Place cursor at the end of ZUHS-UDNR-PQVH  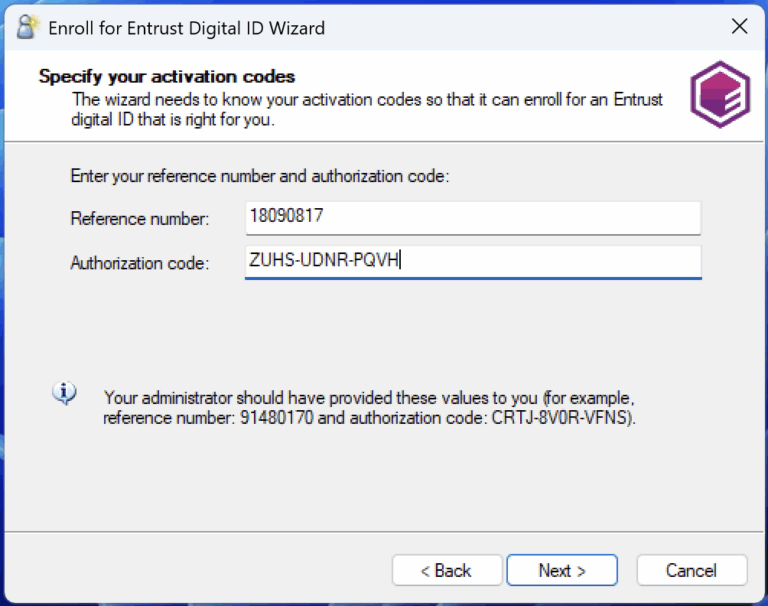pos(401,262)
